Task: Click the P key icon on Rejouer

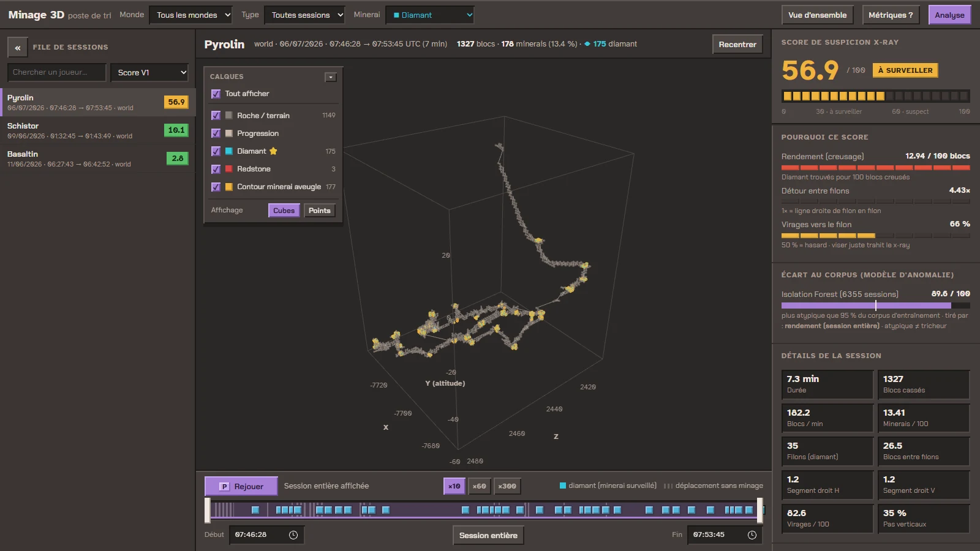Action: pyautogui.click(x=224, y=487)
